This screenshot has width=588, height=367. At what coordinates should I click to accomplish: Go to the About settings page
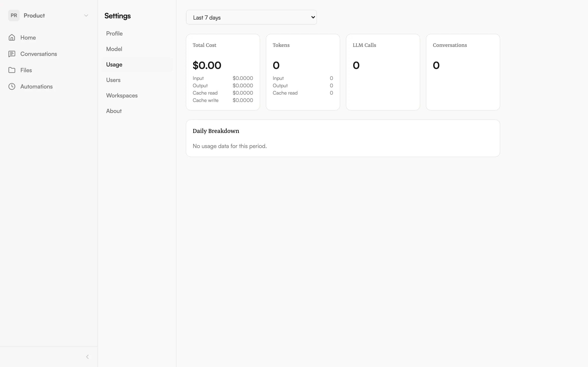pos(114,111)
